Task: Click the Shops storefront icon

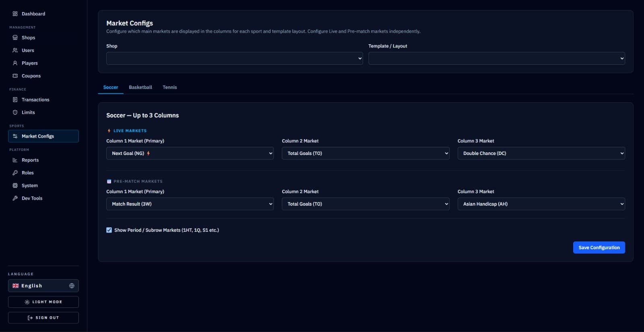Action: click(x=15, y=37)
